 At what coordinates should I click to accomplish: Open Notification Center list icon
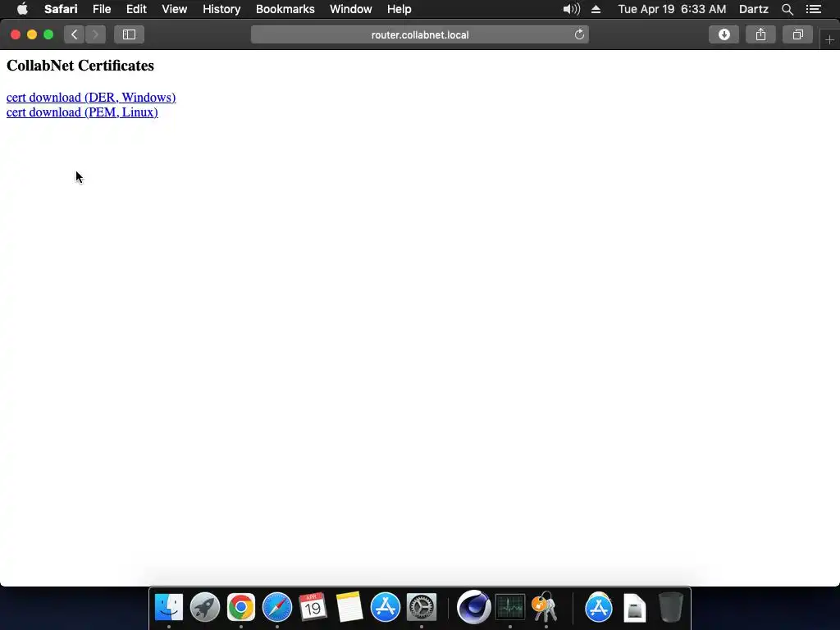814,9
